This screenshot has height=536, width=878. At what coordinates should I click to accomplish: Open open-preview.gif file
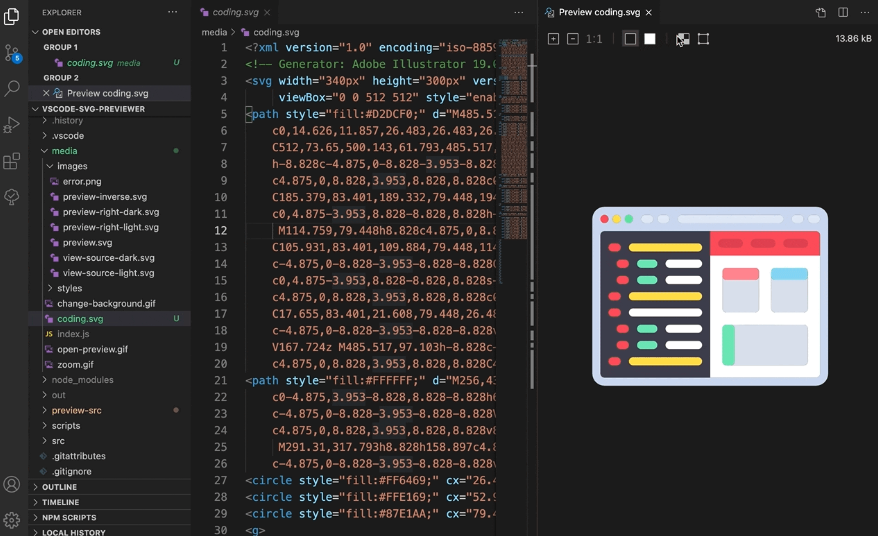pyautogui.click(x=109, y=349)
